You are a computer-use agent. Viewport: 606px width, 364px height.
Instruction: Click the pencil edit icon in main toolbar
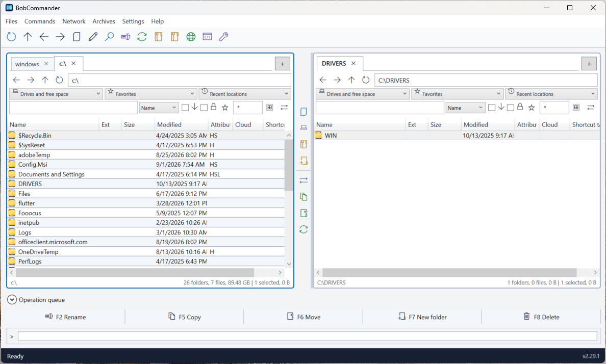93,37
